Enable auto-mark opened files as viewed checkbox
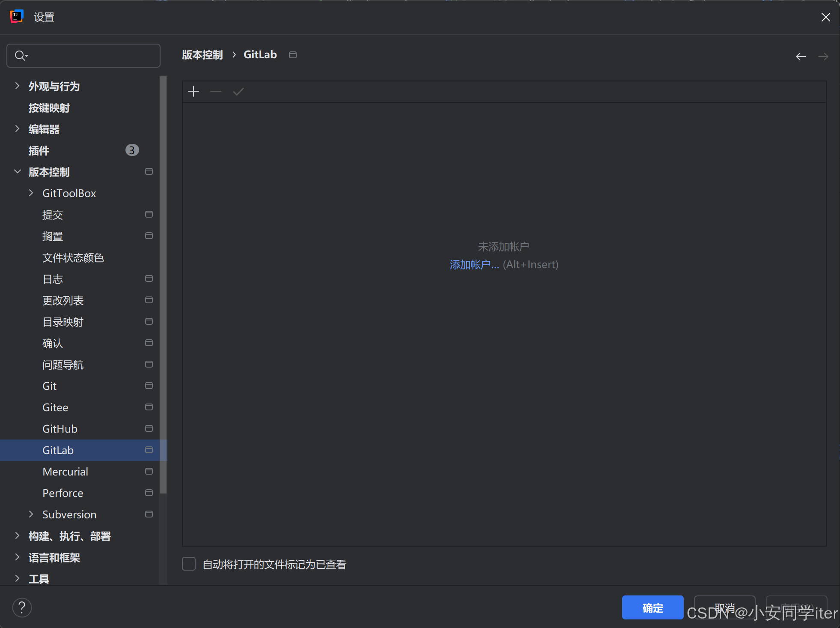Screen dimensions: 840x628 (189, 564)
